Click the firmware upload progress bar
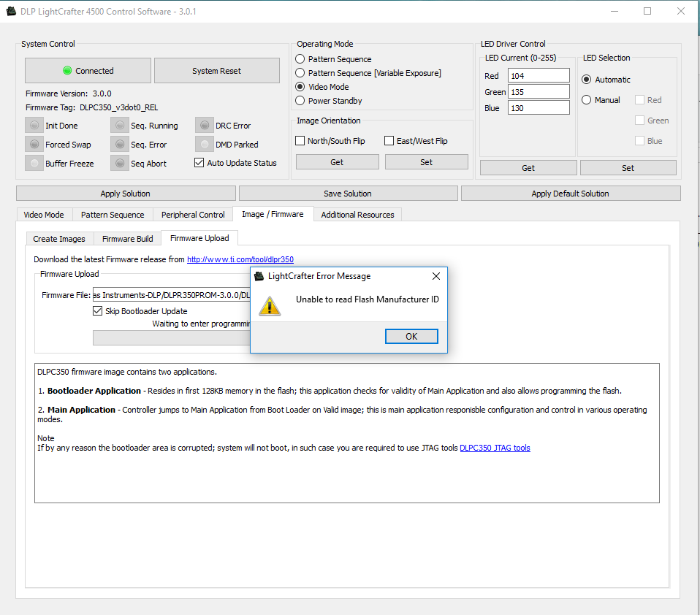700x615 pixels. pos(172,338)
